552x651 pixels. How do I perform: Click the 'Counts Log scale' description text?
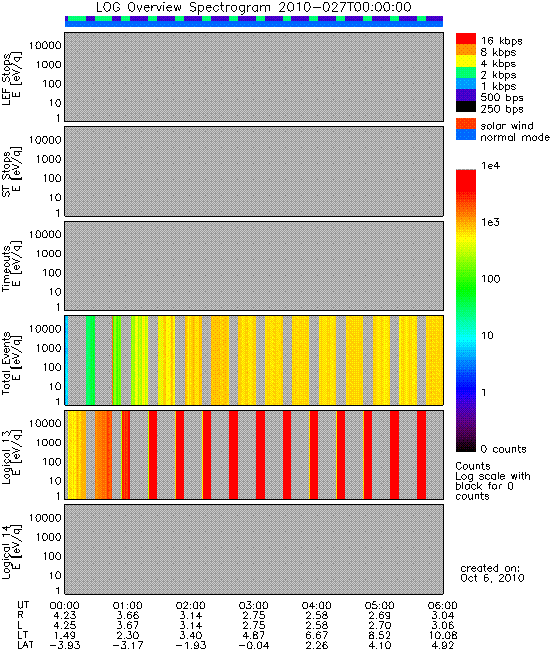pyautogui.click(x=493, y=481)
